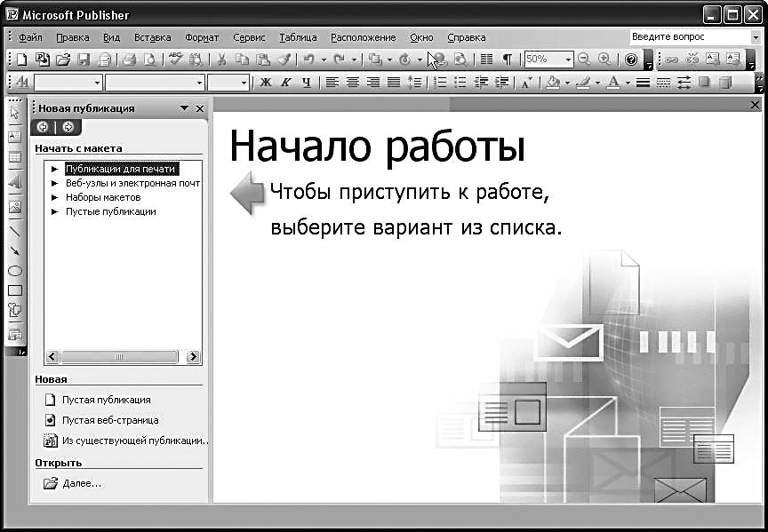
Task: Click the Далее... link under Открыть
Action: coord(82,483)
